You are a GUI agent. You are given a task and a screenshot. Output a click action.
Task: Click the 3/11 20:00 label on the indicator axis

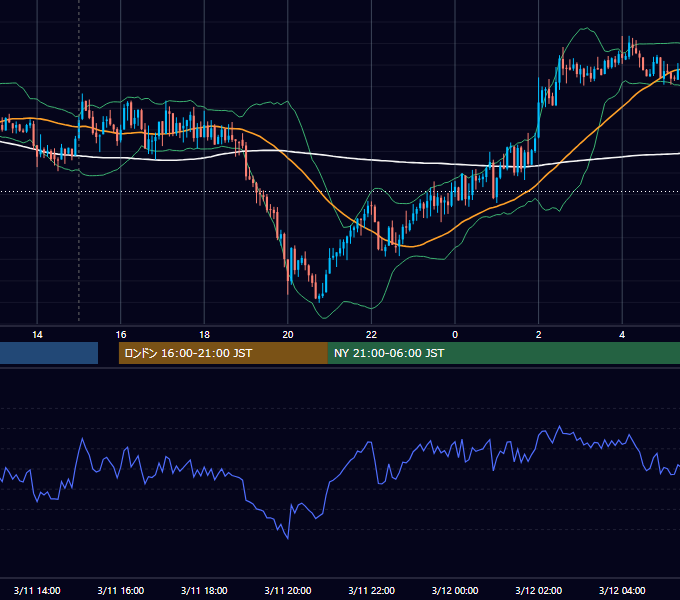point(288,590)
